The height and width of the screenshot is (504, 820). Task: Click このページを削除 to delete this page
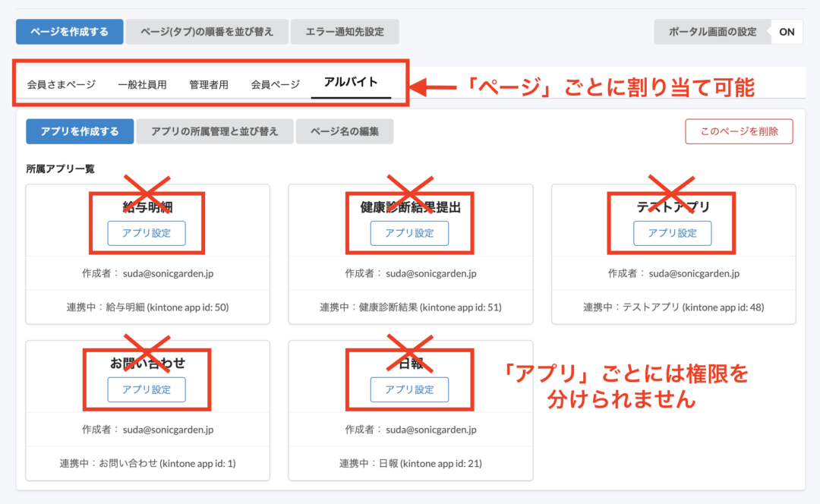(739, 131)
